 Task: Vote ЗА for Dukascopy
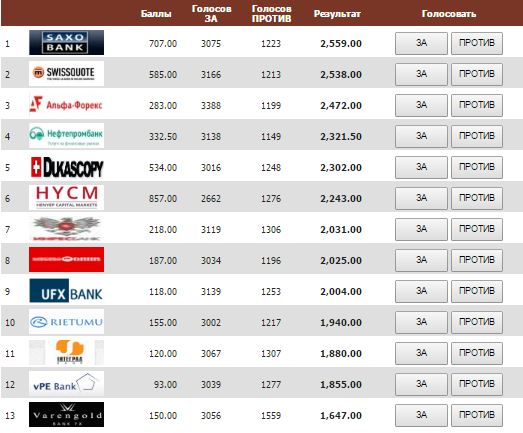point(421,167)
